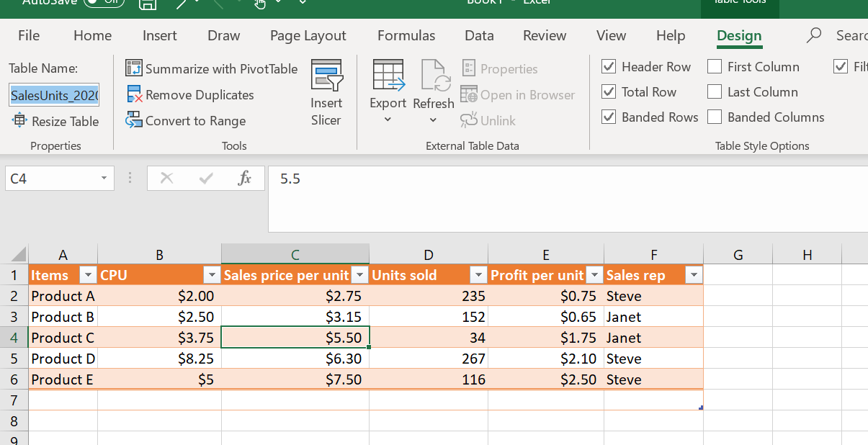
Task: Disable the Header Row checkbox
Action: coord(609,67)
